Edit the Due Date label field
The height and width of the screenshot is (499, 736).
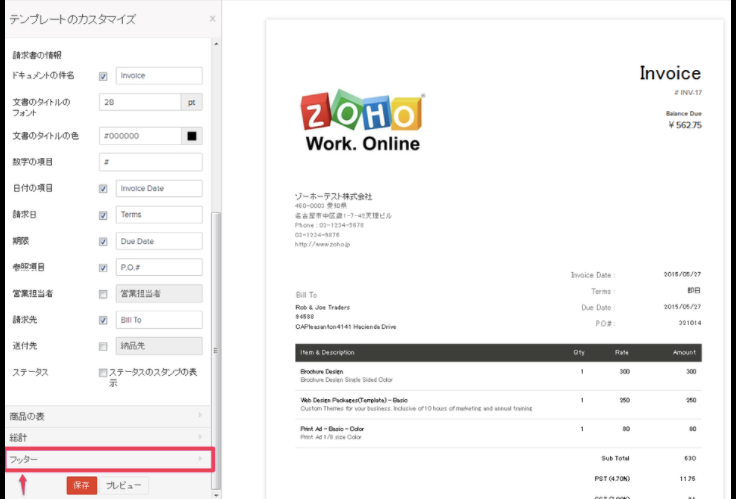pyautogui.click(x=159, y=241)
